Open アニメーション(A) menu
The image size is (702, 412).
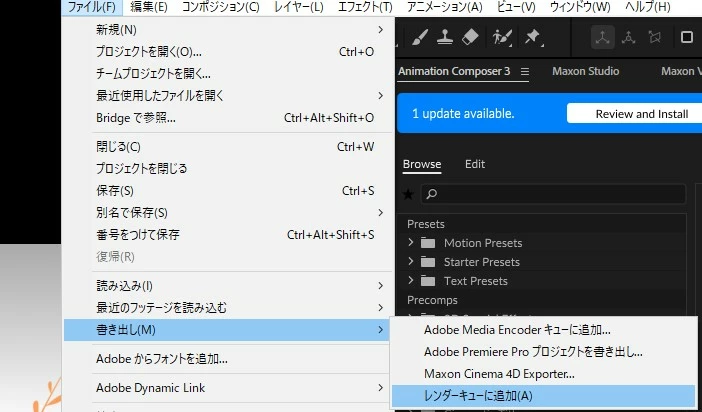(445, 7)
